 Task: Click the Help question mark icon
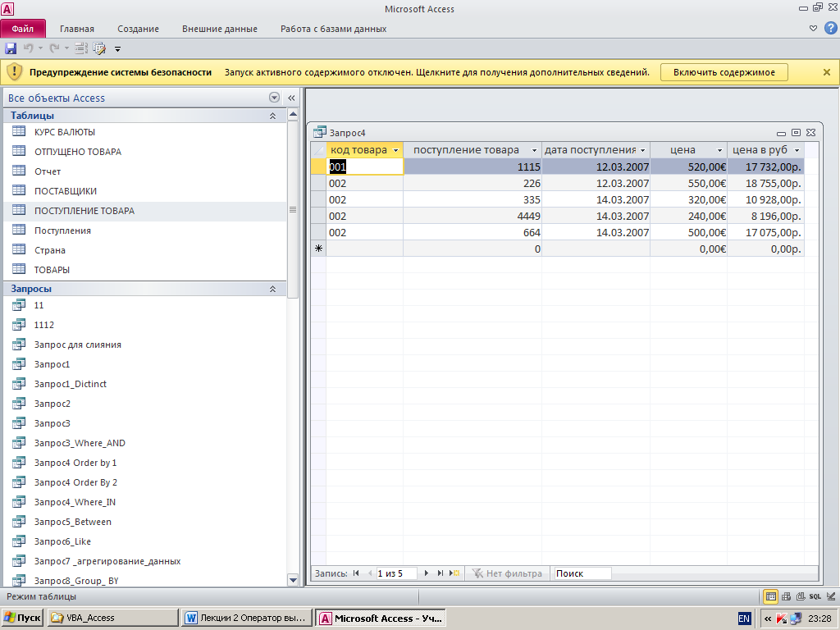830,29
